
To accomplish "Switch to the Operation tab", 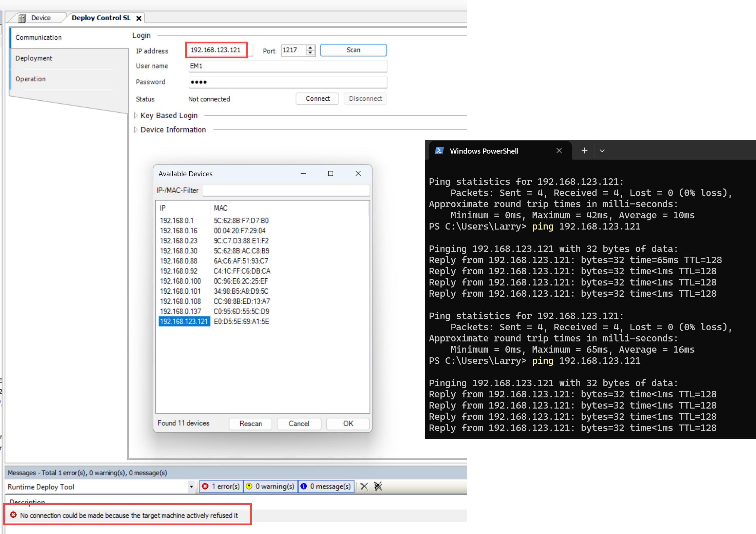I will click(31, 79).
